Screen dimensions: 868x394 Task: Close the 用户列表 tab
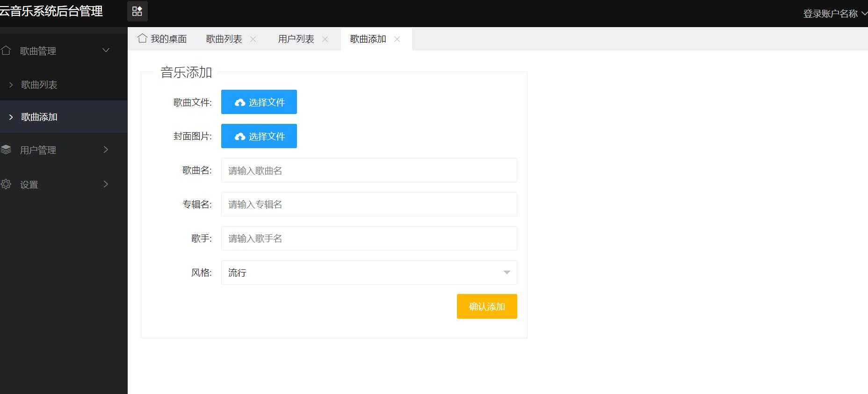click(x=325, y=39)
